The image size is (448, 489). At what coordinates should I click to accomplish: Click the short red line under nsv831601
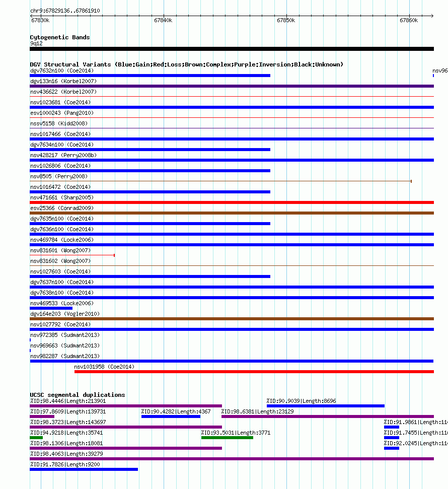[72, 255]
